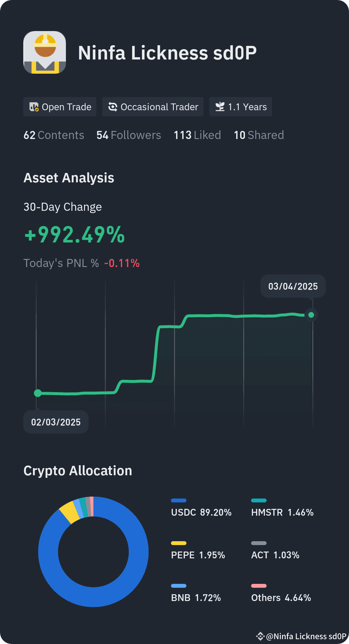Click the +992.49% 30-day change value
The image size is (349, 644).
pyautogui.click(x=75, y=235)
